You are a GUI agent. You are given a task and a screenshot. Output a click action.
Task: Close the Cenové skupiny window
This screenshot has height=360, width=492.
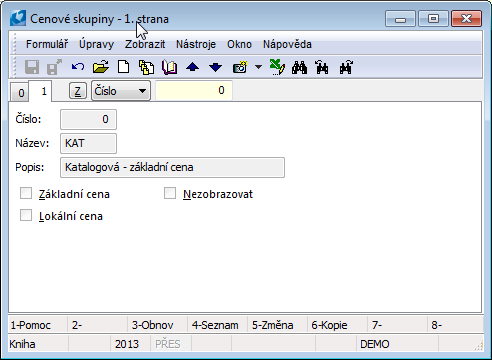(466, 18)
